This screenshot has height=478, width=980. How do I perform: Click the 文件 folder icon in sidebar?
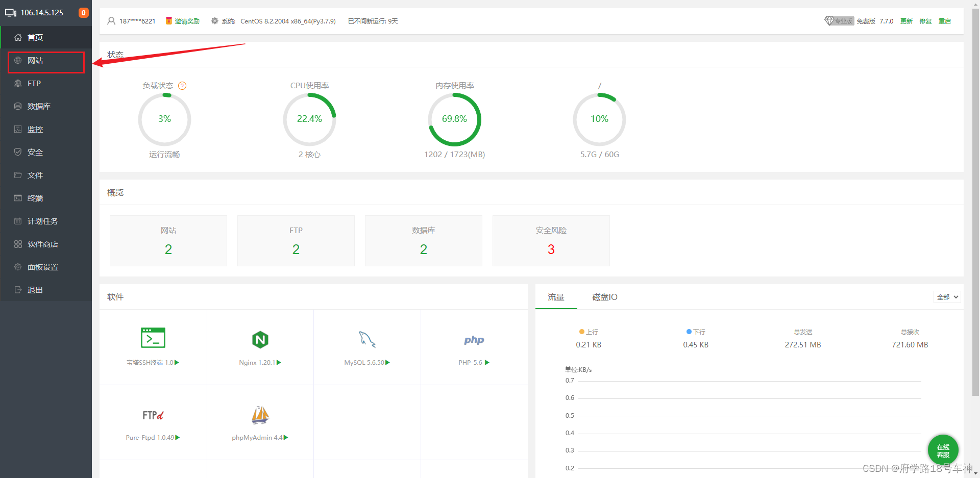click(x=18, y=175)
